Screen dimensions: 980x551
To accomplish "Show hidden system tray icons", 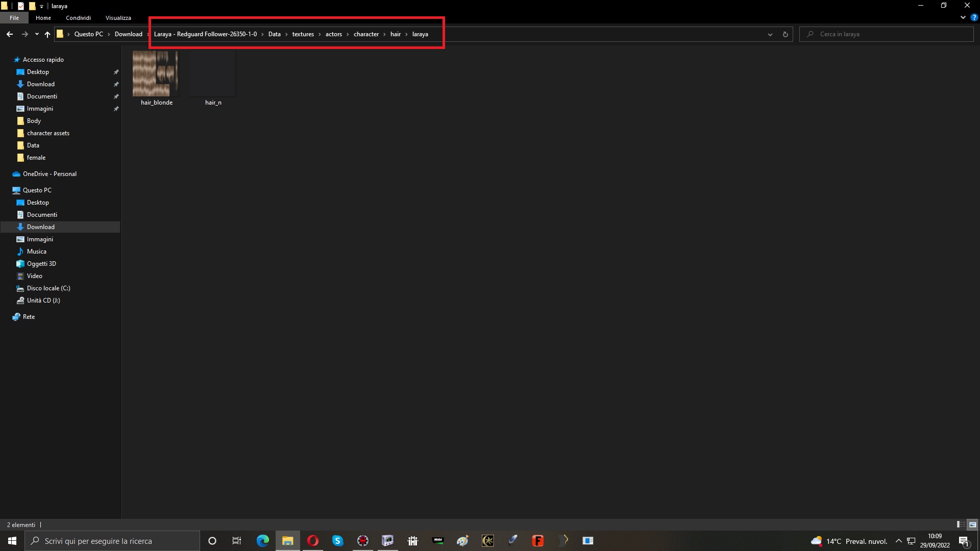I will coord(898,541).
